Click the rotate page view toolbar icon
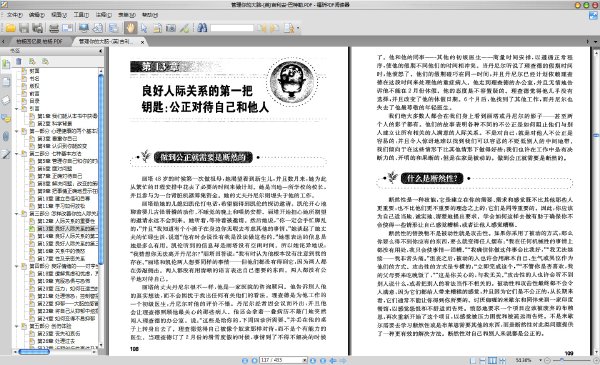This screenshot has height=365, width=600. coord(98,28)
